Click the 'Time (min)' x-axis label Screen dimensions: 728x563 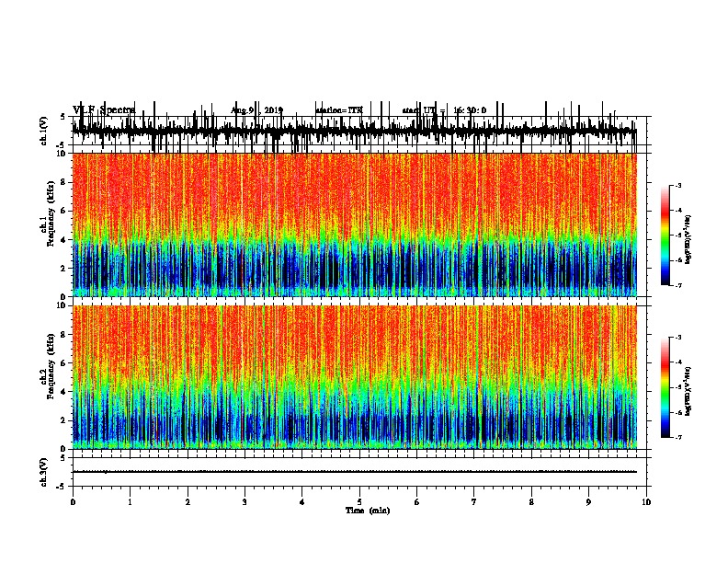[x=368, y=511]
